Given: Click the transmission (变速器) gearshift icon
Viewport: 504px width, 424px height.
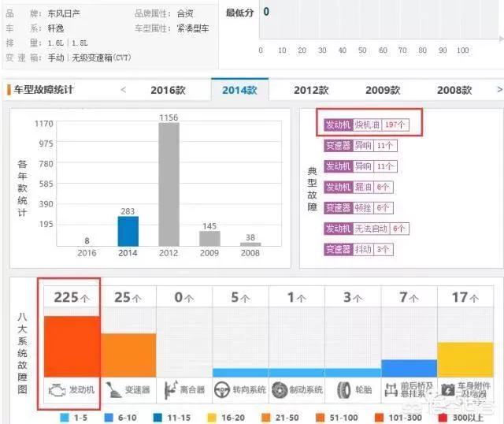Looking at the screenshot, I should click(114, 390).
